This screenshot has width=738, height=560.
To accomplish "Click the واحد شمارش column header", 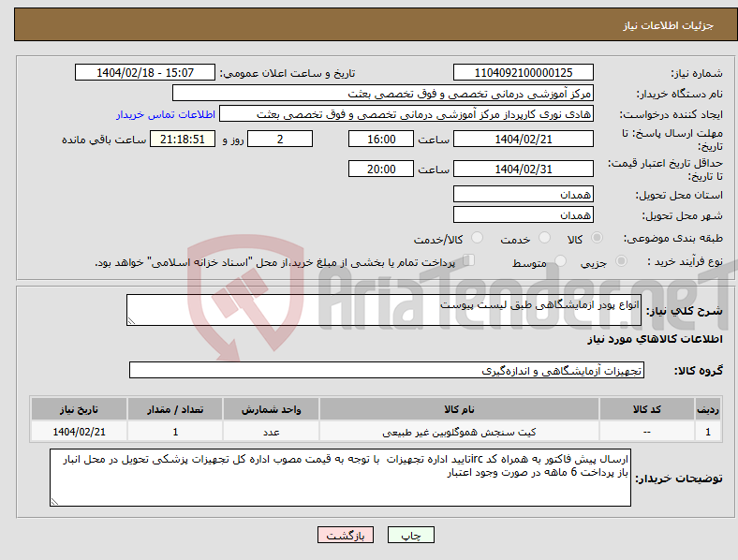I will click(271, 409).
